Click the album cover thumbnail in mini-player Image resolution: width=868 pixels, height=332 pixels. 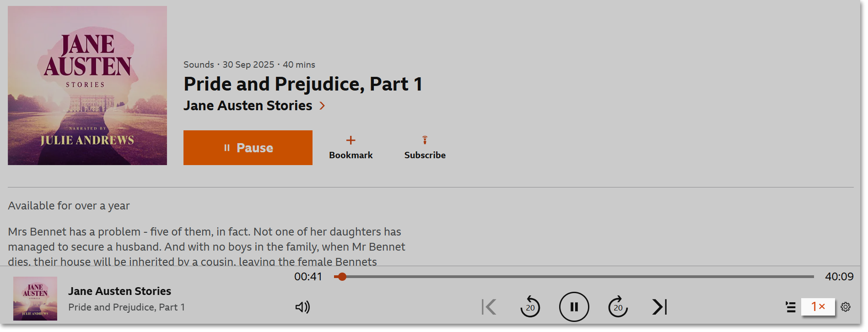point(35,299)
